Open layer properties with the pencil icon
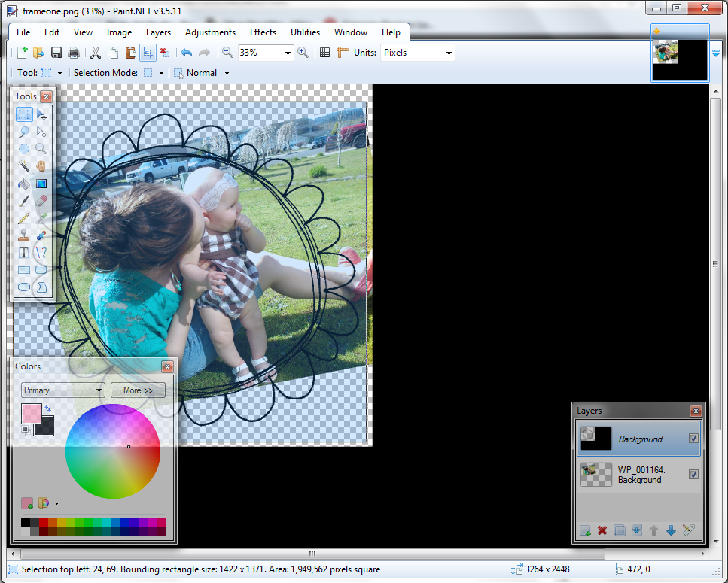Viewport: 728px width, 583px height. tap(688, 530)
